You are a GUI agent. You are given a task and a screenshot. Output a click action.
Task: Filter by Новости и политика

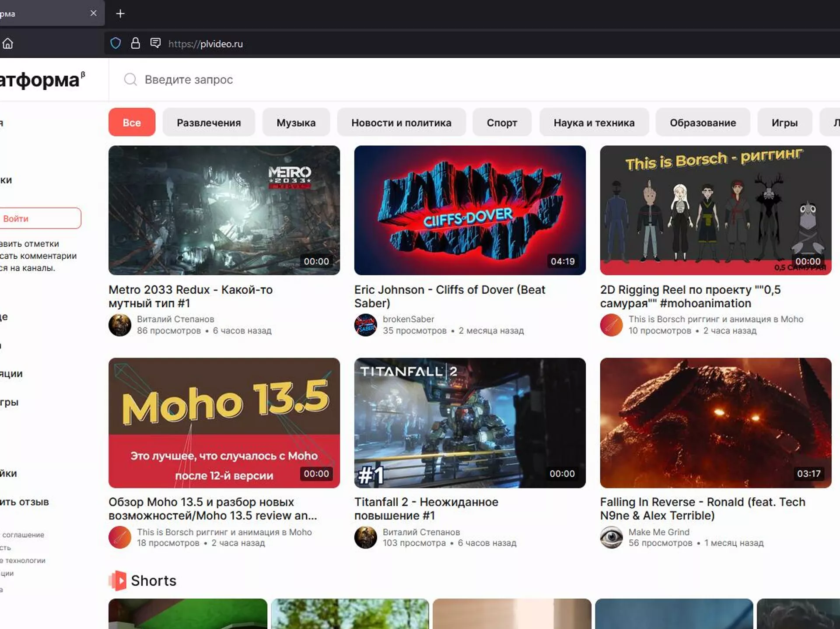[401, 123]
